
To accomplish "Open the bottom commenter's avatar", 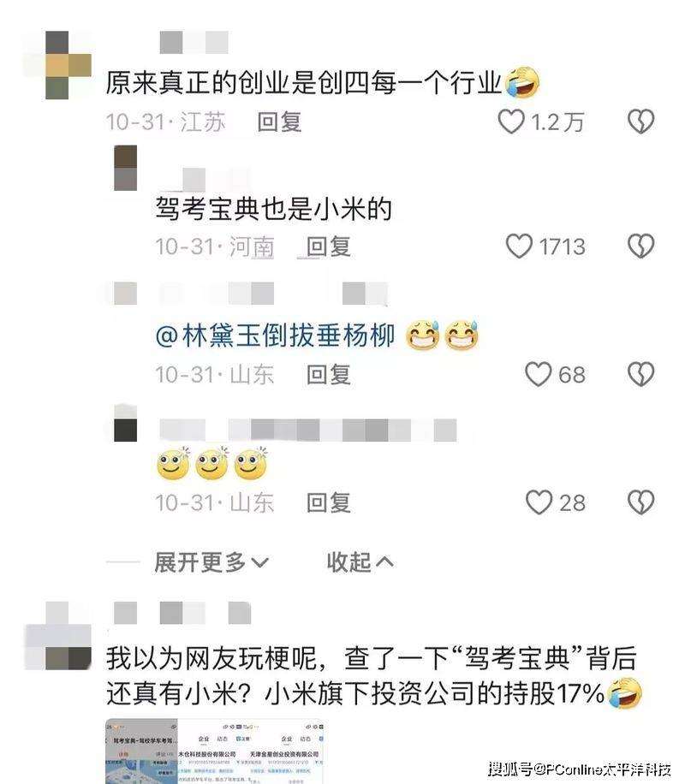I will [x=57, y=635].
